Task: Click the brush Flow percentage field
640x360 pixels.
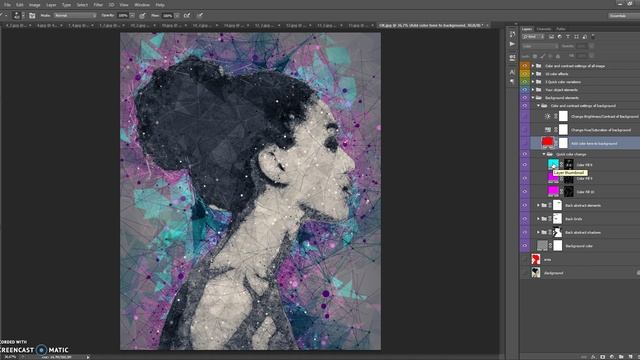Action: [x=167, y=16]
